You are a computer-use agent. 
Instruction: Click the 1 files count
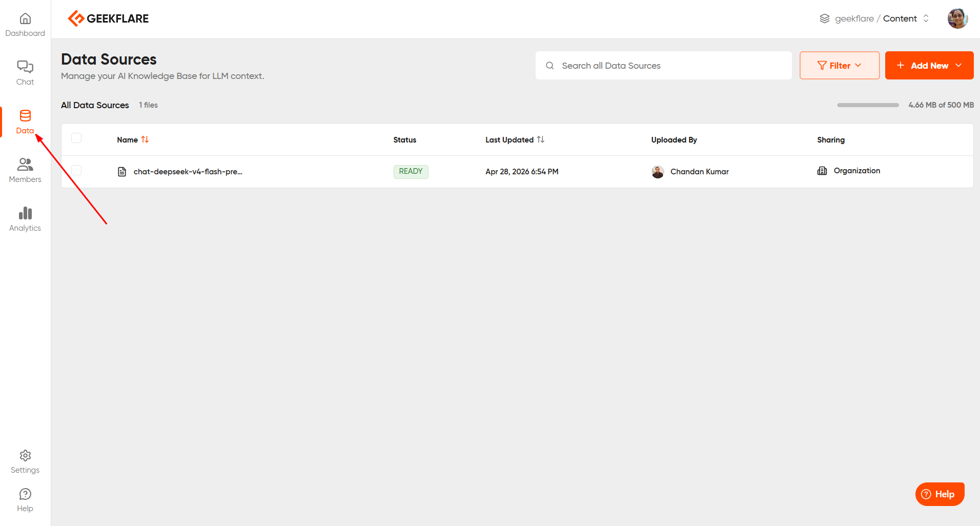click(149, 105)
